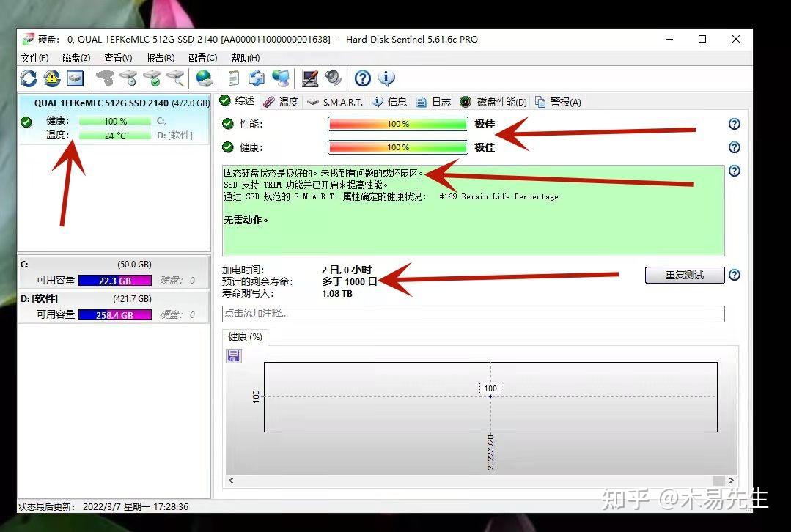791x532 pixels.
Task: Click the send report sync icon
Action: (258, 78)
